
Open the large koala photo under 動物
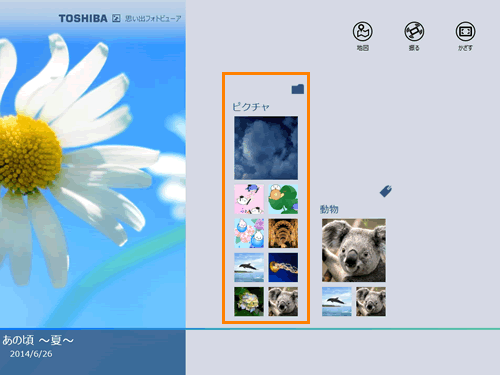pos(354,250)
